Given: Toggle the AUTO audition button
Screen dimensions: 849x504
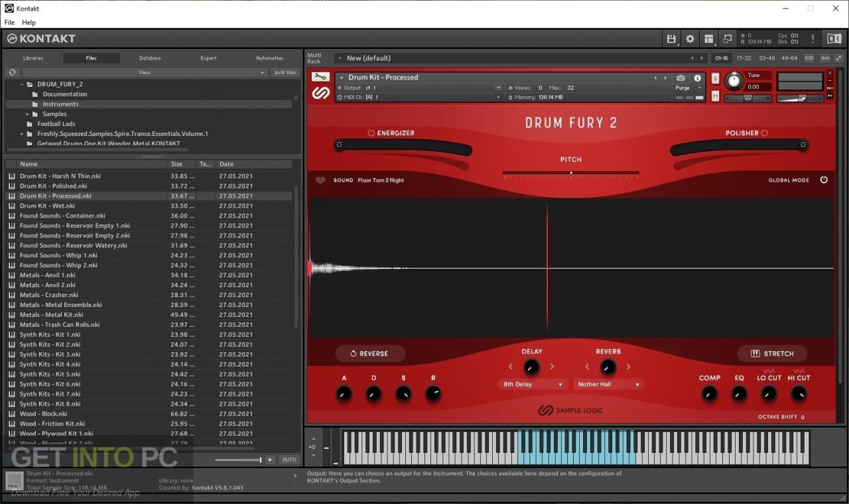Looking at the screenshot, I should coord(289,460).
